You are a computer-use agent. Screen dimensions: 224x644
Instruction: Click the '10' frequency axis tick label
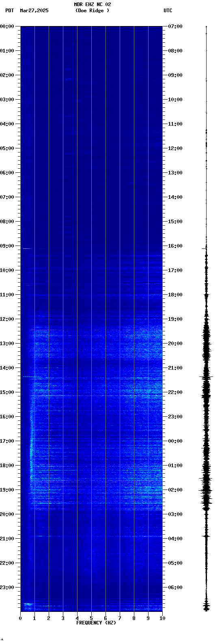[162, 618]
